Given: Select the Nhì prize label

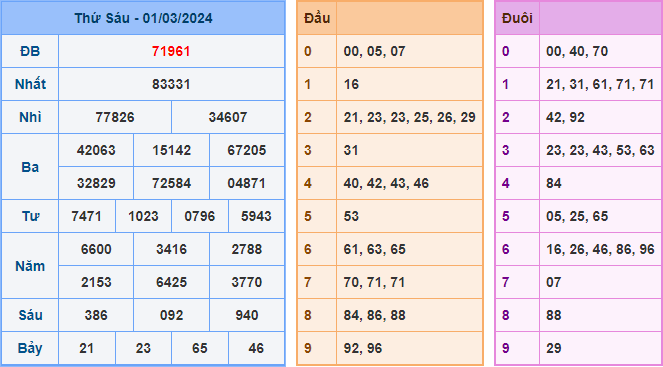Looking at the screenshot, I should pyautogui.click(x=30, y=117).
